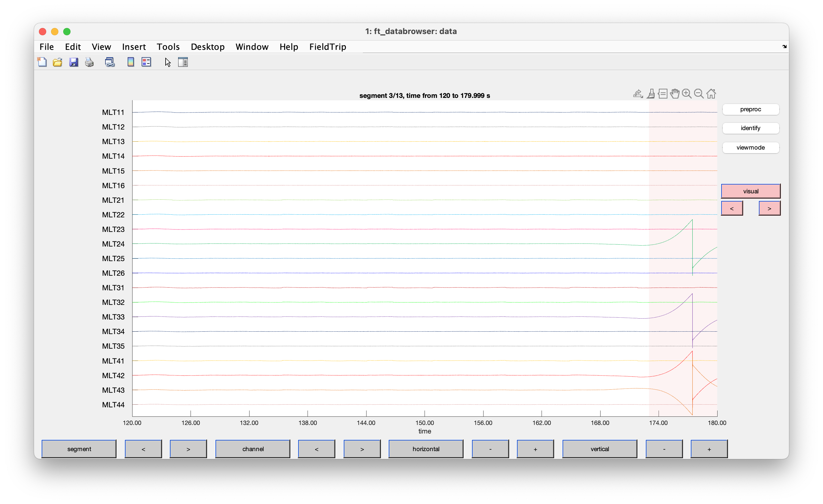Open the FieldTrip menu
The height and width of the screenshot is (504, 823).
327,47
